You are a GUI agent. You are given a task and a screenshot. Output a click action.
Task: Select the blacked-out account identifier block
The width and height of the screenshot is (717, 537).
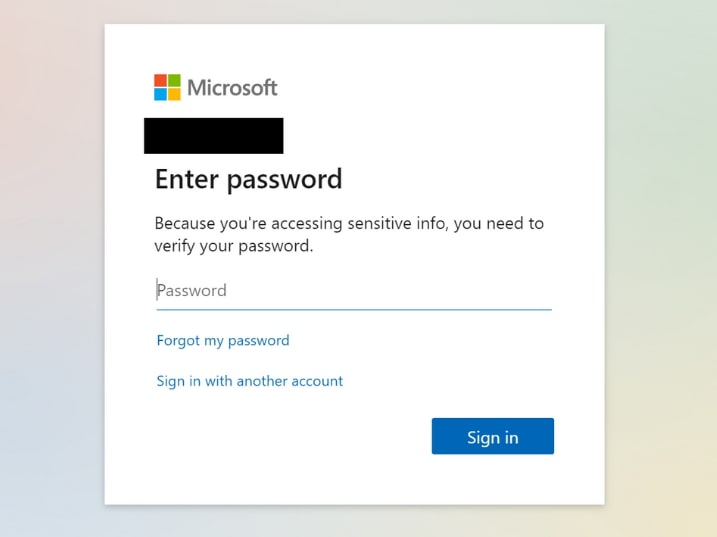[214, 136]
